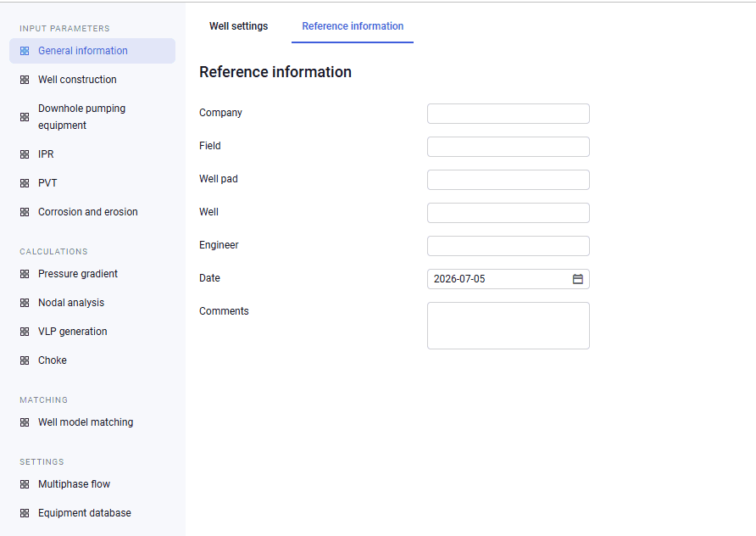Switch to the Well settings tab
756x536 pixels.
coord(239,26)
